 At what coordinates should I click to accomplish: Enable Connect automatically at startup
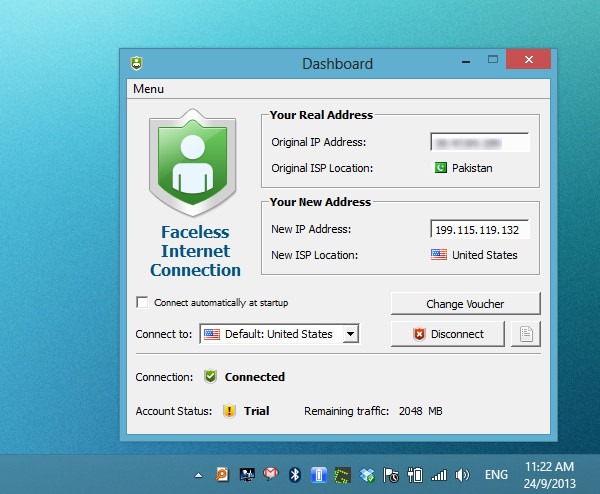(143, 302)
